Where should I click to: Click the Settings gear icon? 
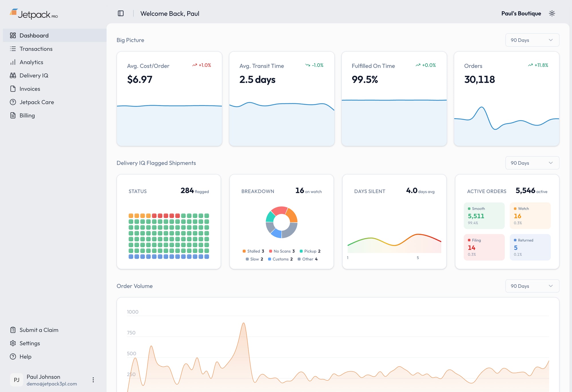pos(13,343)
